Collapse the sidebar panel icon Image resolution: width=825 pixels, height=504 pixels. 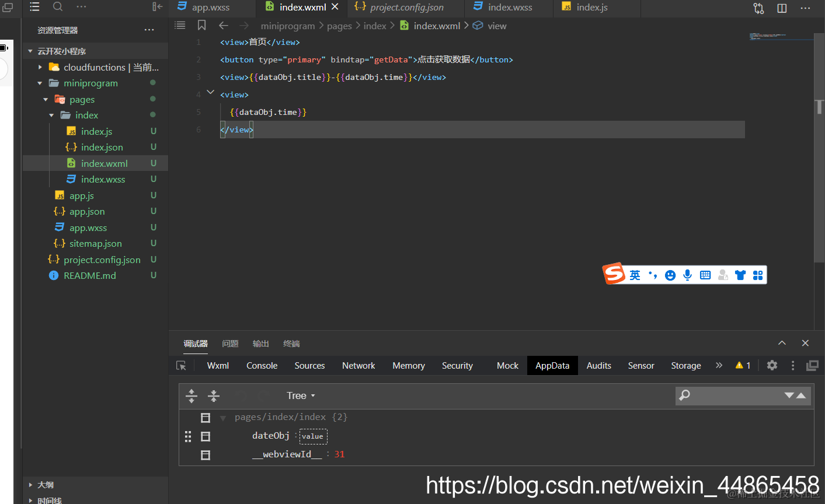pos(157,7)
